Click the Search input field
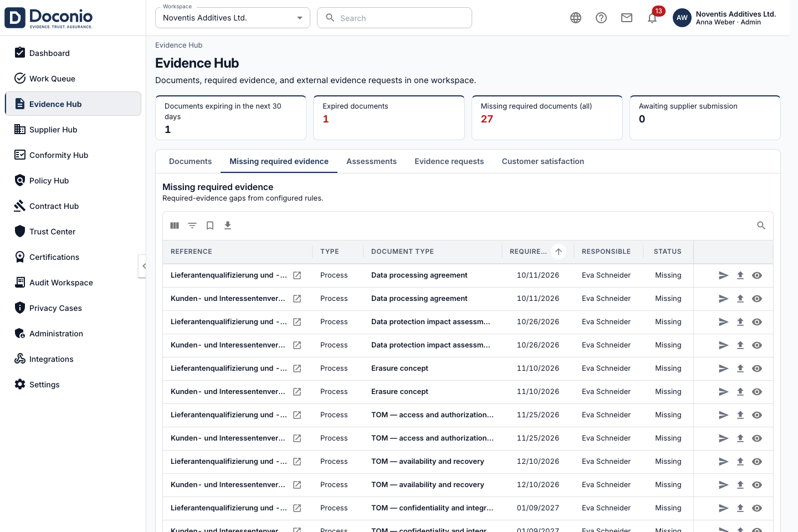The image size is (798, 532). (x=395, y=18)
